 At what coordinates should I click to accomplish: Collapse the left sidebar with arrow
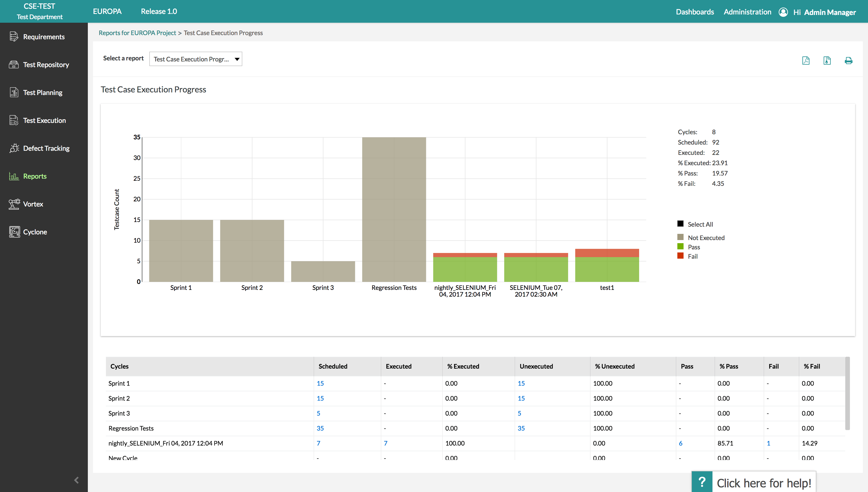click(x=76, y=480)
